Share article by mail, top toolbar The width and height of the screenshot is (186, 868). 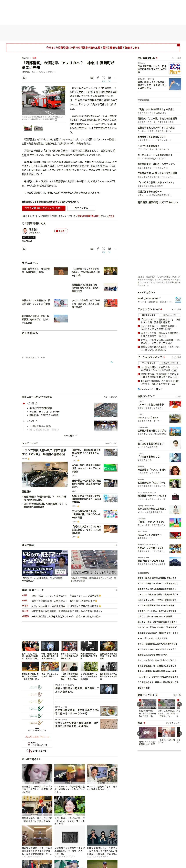tap(92, 78)
